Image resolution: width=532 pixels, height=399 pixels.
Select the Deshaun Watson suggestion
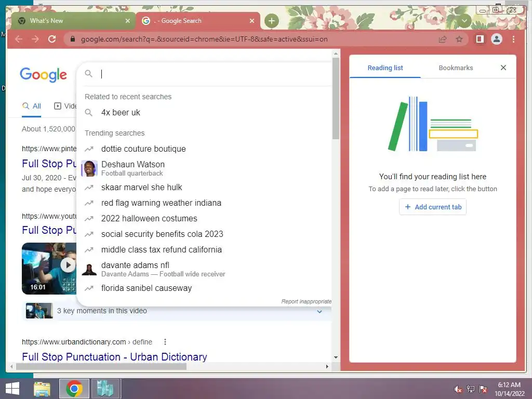coord(204,169)
